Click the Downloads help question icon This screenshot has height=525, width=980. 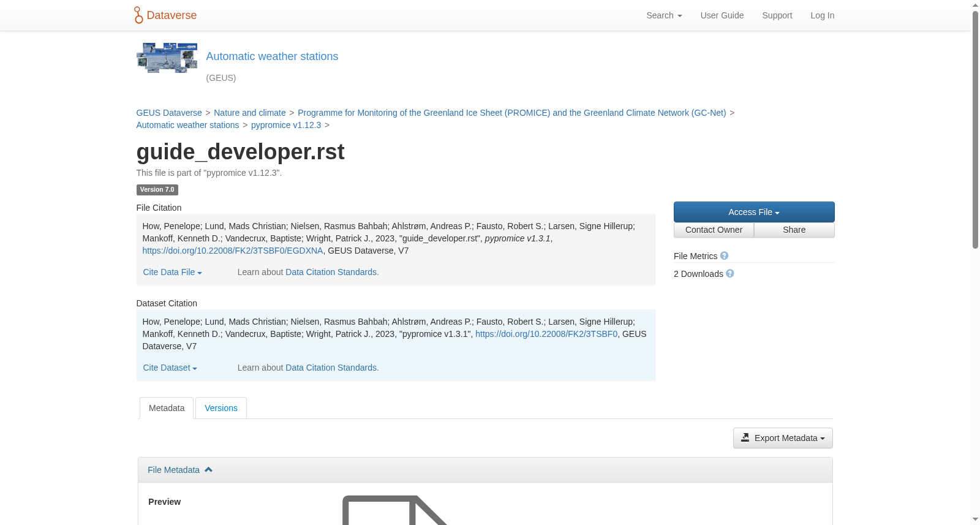[x=729, y=274]
